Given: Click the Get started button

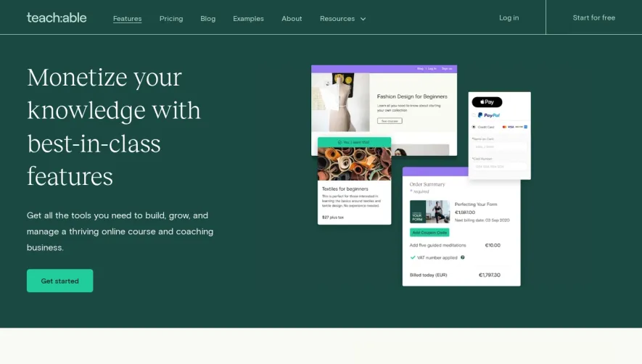Looking at the screenshot, I should [59, 281].
